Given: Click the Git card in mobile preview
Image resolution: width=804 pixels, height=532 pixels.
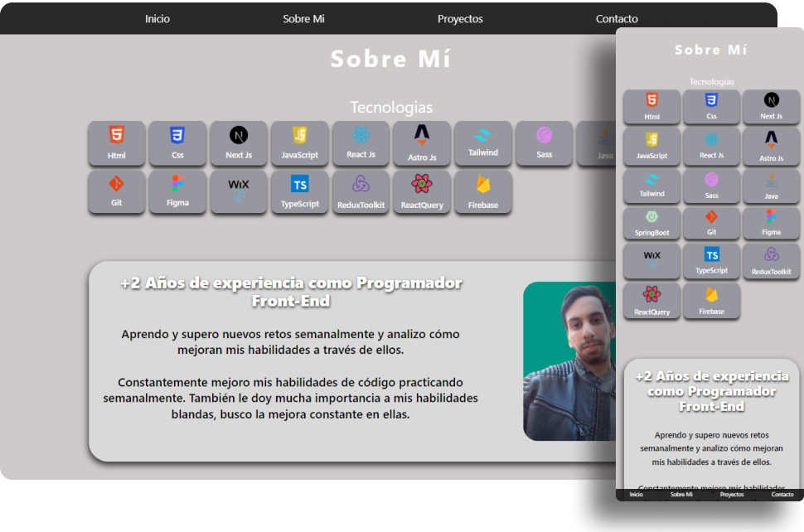Looking at the screenshot, I should pos(711,223).
